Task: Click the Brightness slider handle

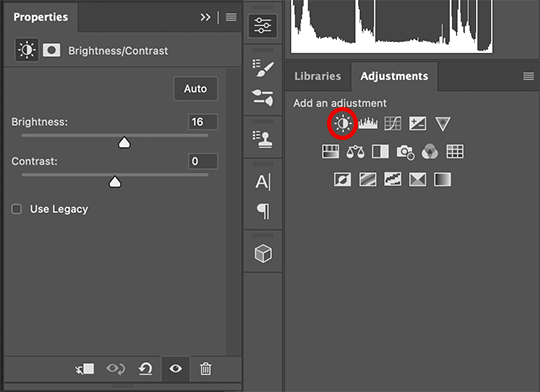Action: click(x=124, y=143)
